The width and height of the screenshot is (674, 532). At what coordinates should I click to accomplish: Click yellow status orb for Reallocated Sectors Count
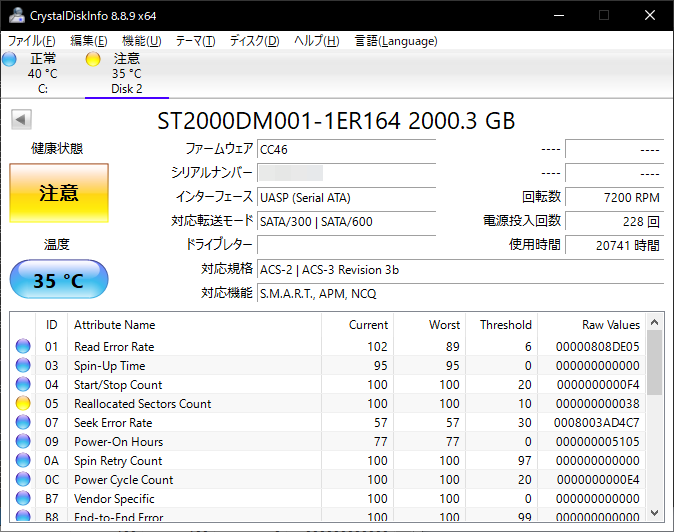tap(23, 404)
